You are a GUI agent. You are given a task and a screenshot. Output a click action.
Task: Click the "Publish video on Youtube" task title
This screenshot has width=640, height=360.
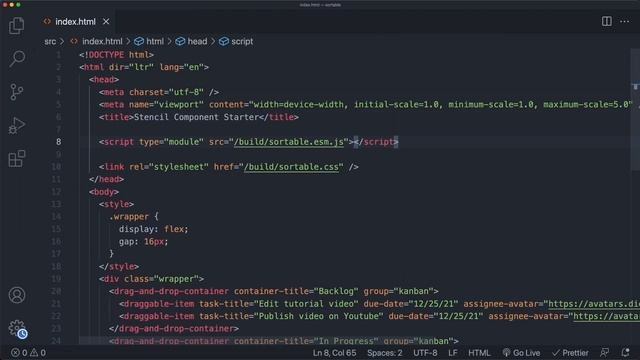click(x=318, y=316)
